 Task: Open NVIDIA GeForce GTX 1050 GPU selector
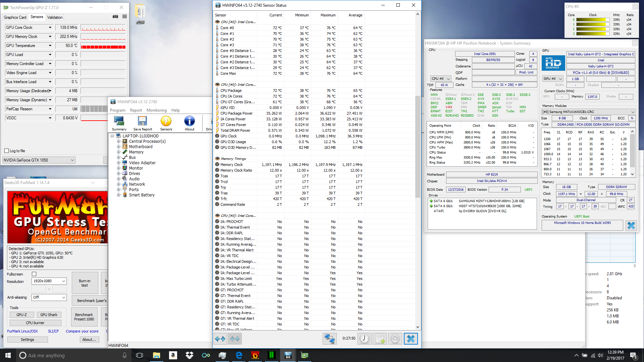tap(39, 160)
